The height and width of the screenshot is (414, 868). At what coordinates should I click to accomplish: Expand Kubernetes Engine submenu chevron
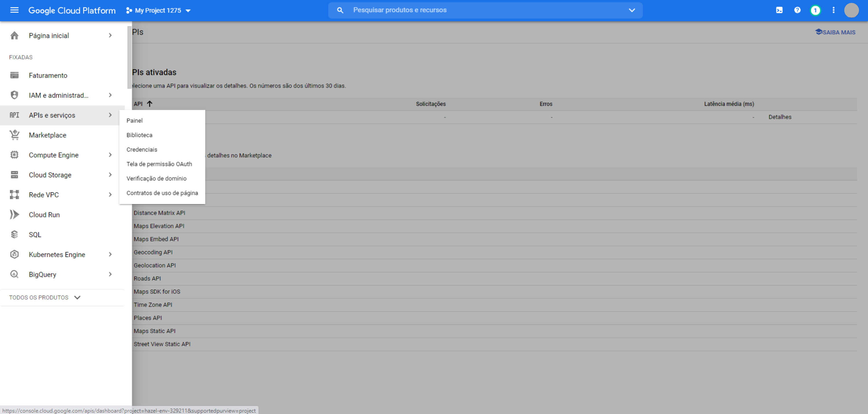(110, 254)
